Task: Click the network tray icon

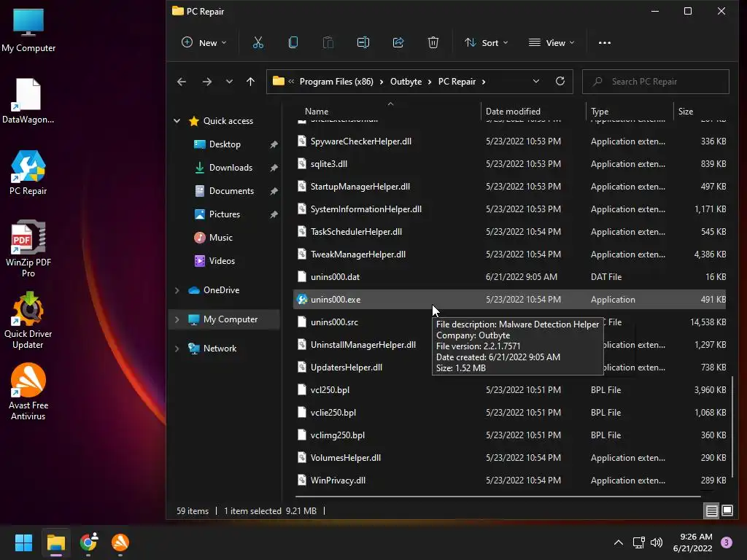Action: point(638,542)
